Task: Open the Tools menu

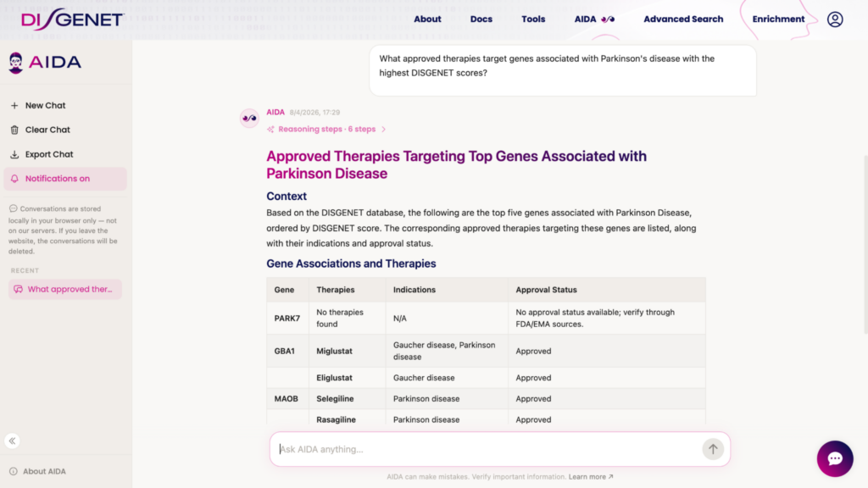Action: pyautogui.click(x=533, y=19)
